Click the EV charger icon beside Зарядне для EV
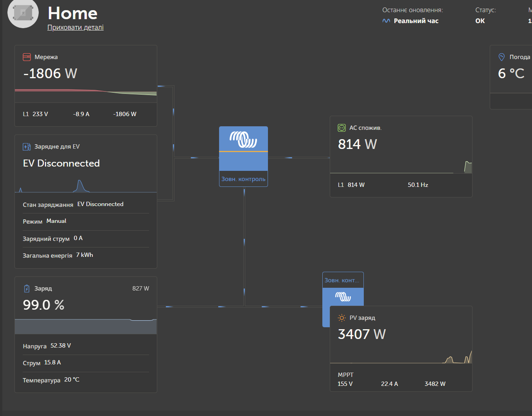Viewport: 532px width, 416px height. click(27, 147)
